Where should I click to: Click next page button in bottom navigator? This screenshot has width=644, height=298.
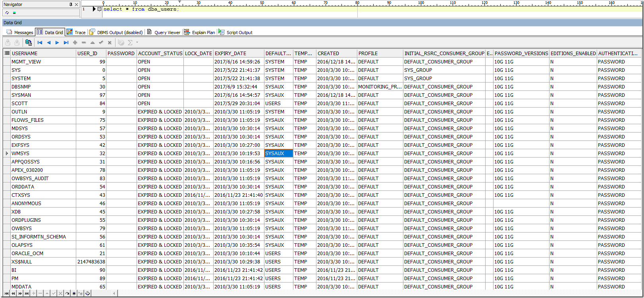pyautogui.click(x=20, y=293)
